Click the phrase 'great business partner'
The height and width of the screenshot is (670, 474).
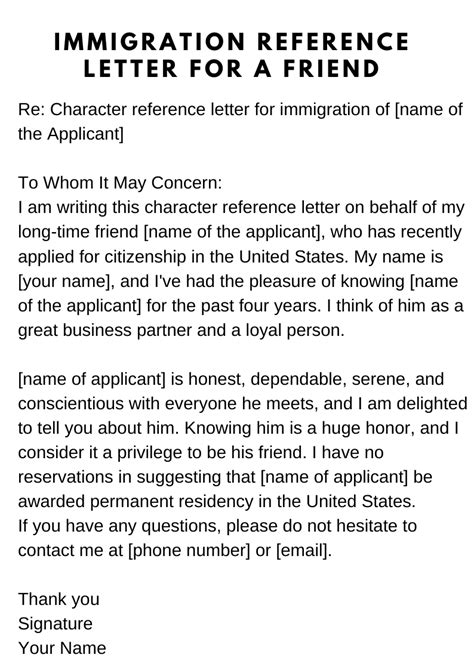coord(105,331)
